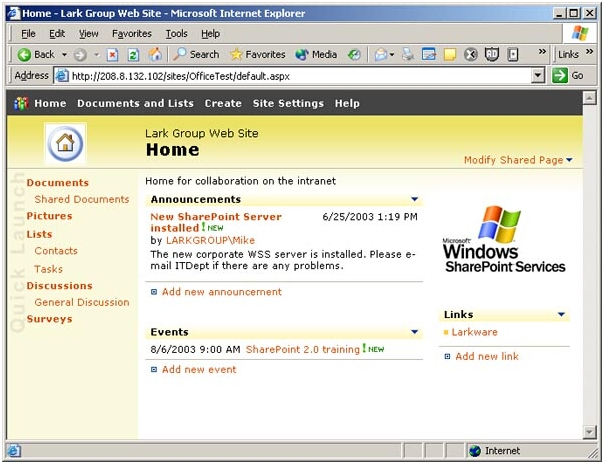
Task: Open the Search pane in the toolbar
Action: tap(196, 54)
